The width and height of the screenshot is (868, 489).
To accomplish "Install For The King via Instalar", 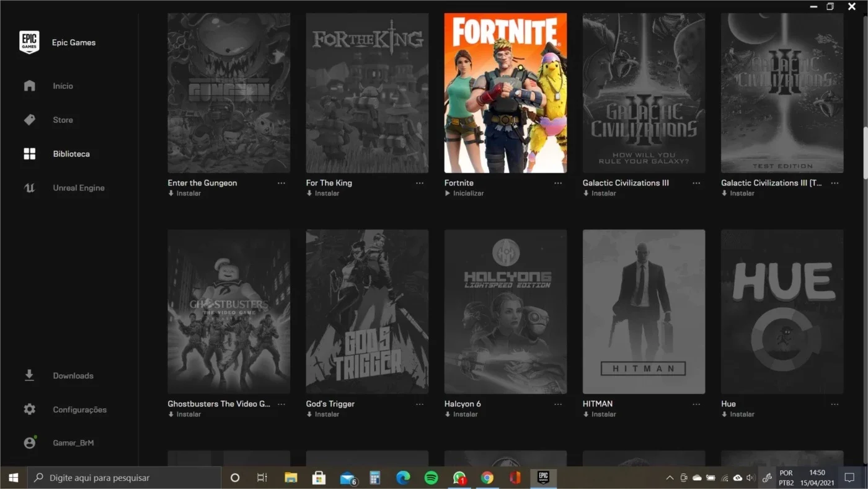I will click(322, 194).
